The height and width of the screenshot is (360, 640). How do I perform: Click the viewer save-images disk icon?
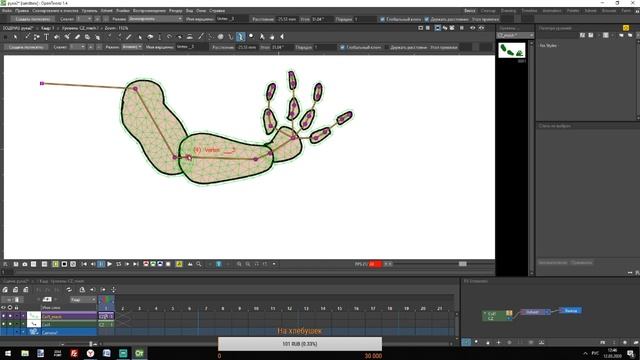[x=16, y=264]
